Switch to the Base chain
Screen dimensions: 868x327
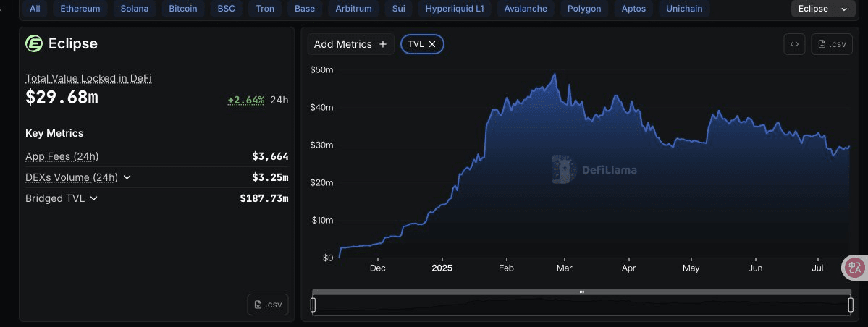click(x=305, y=8)
